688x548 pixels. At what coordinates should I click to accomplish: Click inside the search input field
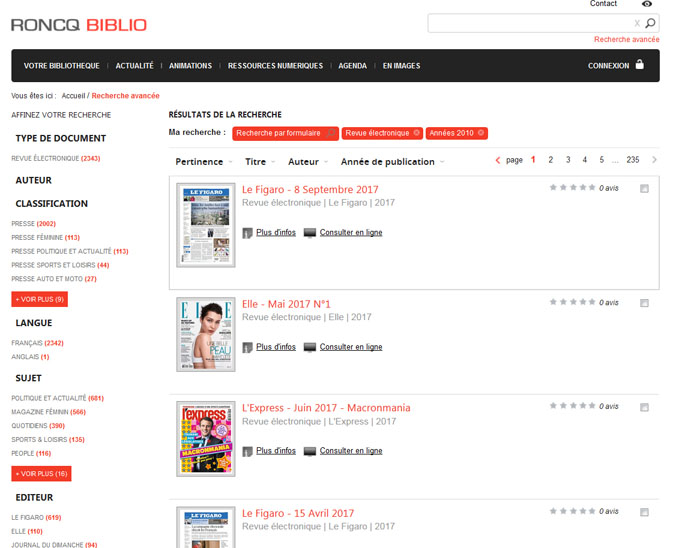pos(530,23)
